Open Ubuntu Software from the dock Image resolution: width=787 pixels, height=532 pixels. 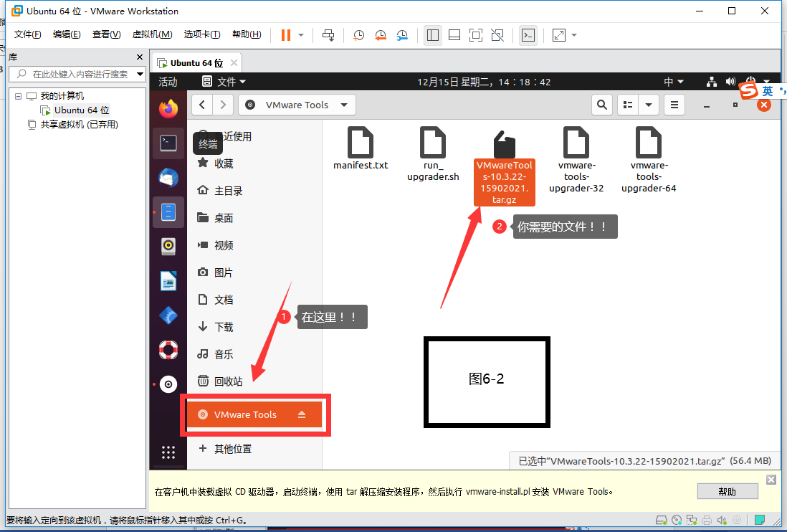168,315
